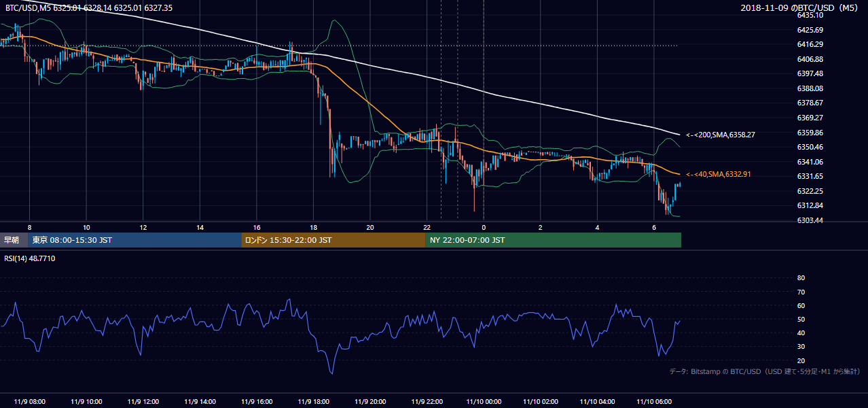Click the 11/10 02:00 time axis label
Viewport: 868px width, 408px height.
point(541,402)
